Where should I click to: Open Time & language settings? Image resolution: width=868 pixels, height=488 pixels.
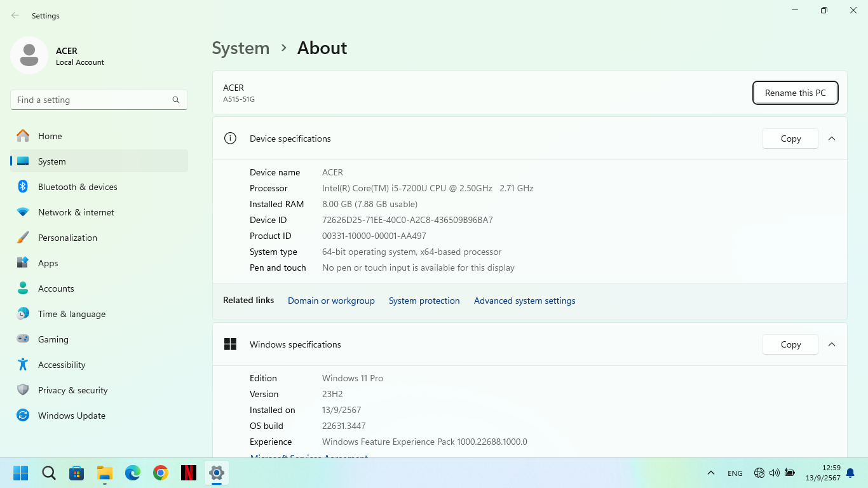click(99, 314)
